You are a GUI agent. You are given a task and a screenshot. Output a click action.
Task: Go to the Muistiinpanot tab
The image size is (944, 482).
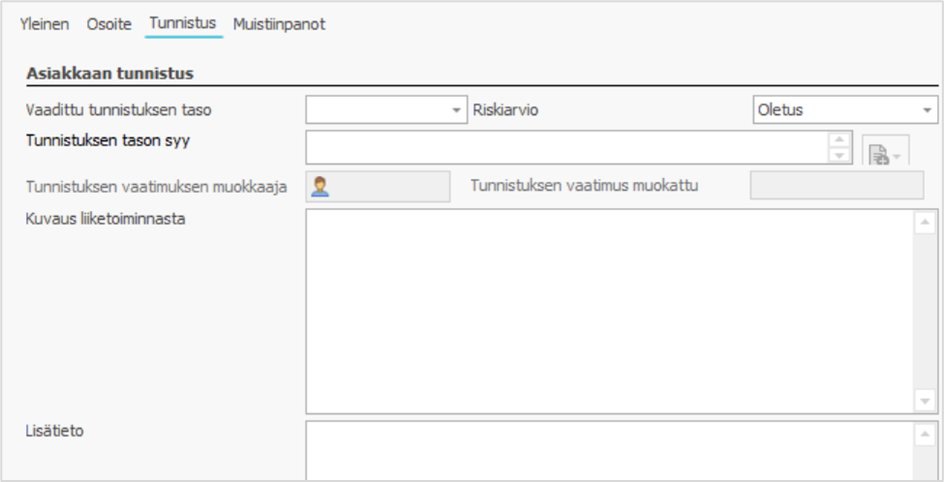279,24
